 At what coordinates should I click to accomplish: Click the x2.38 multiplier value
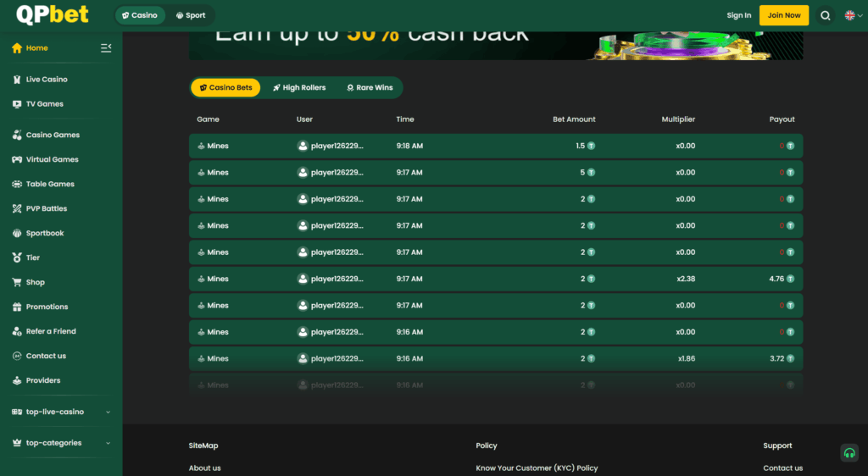point(686,279)
